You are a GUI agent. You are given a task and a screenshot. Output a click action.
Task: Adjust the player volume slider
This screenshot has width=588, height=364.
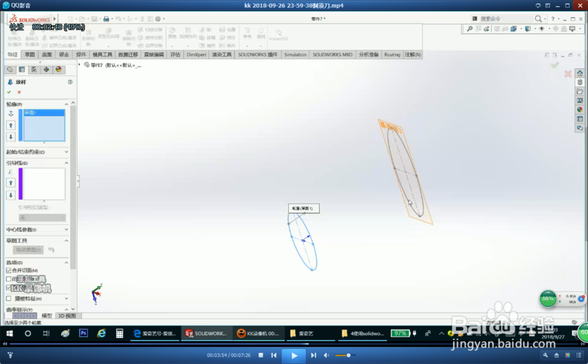tap(345, 355)
